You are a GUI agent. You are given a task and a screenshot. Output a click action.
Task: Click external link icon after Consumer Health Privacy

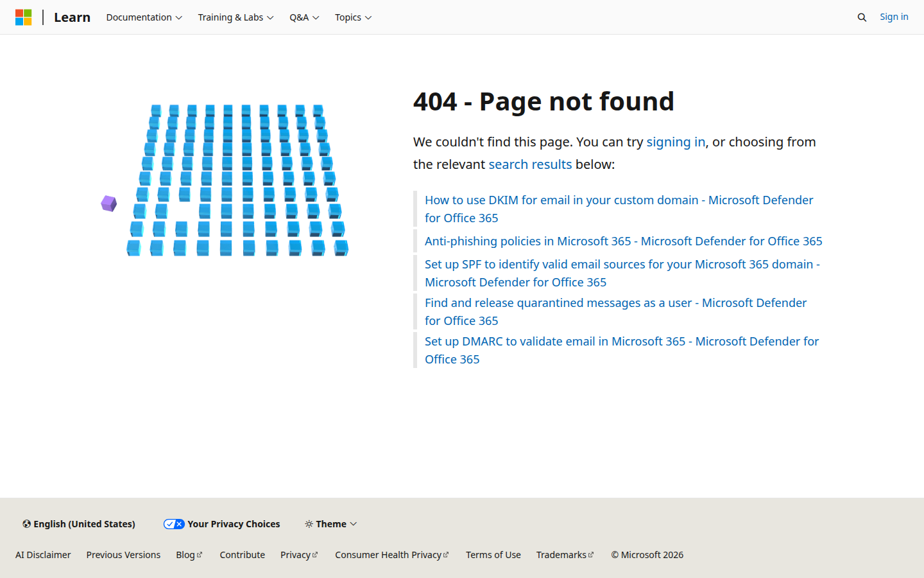click(x=446, y=554)
